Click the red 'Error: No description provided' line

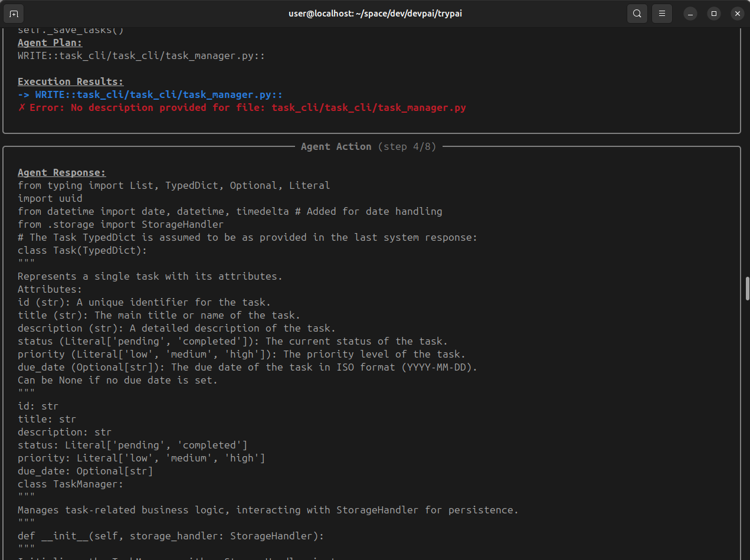coord(242,107)
